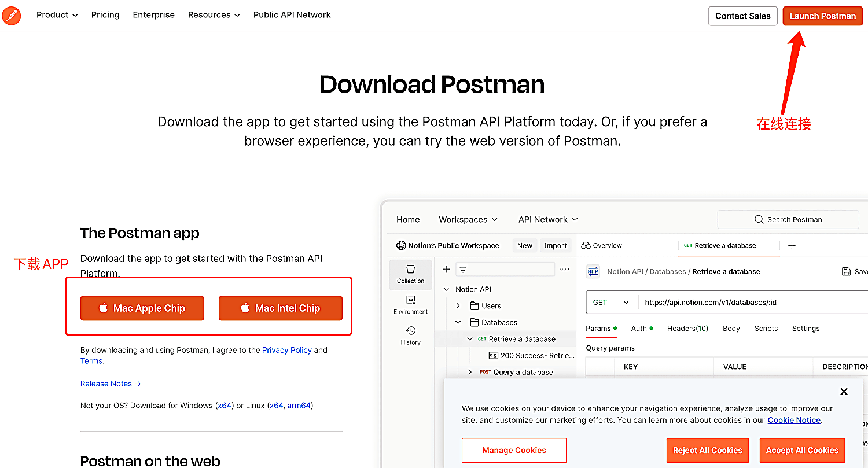Open Public API Network

[x=292, y=15]
